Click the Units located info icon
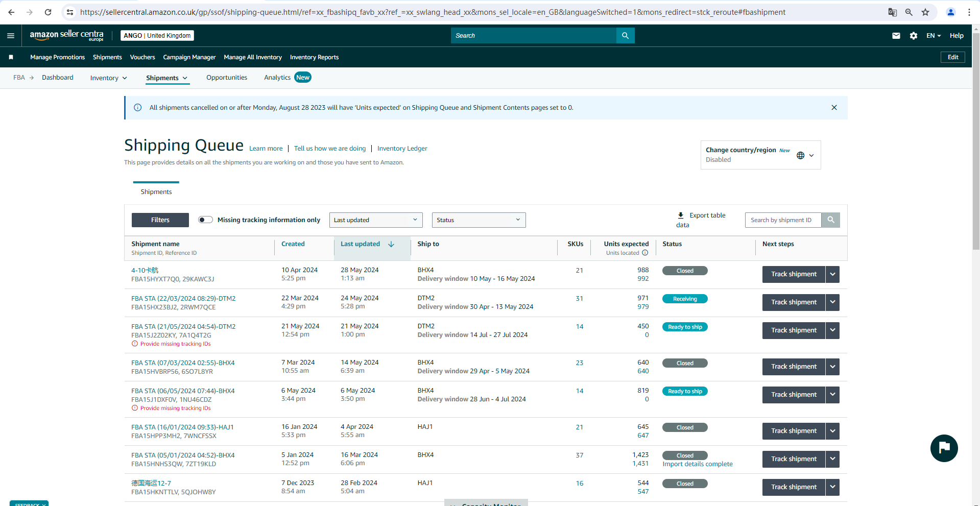 645,253
